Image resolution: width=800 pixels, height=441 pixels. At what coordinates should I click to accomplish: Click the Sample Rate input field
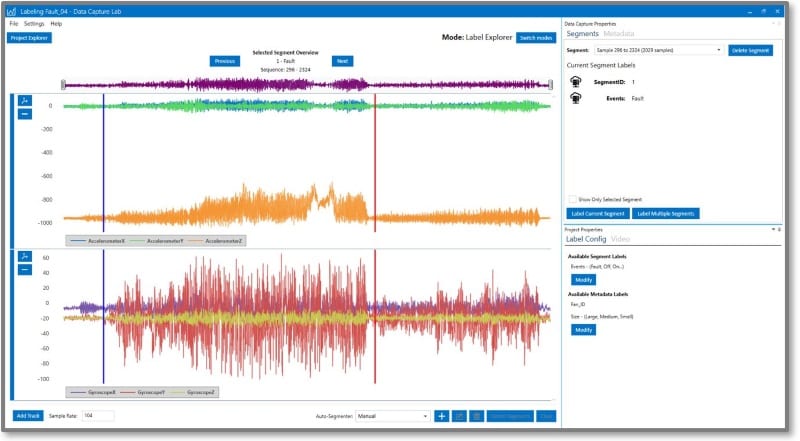(98, 415)
